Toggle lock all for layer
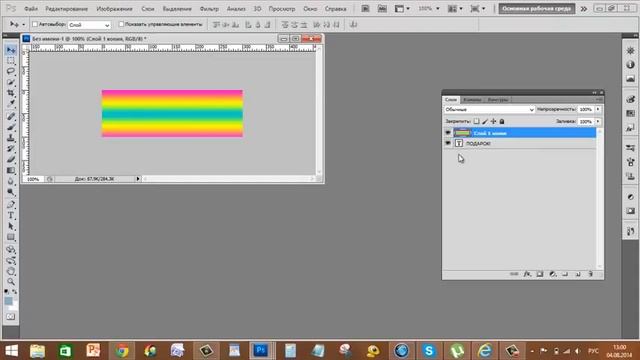Viewport: 640px width, 360px height. pyautogui.click(x=502, y=121)
